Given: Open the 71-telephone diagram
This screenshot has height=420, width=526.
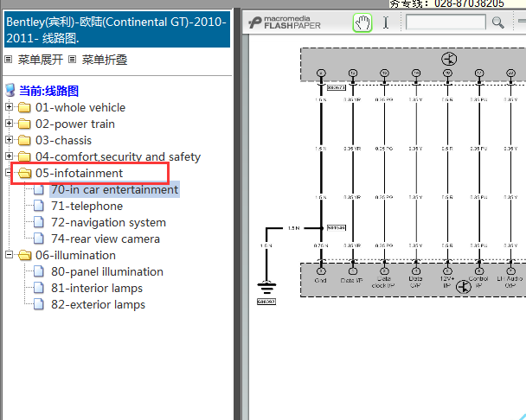Looking at the screenshot, I should pos(87,207).
